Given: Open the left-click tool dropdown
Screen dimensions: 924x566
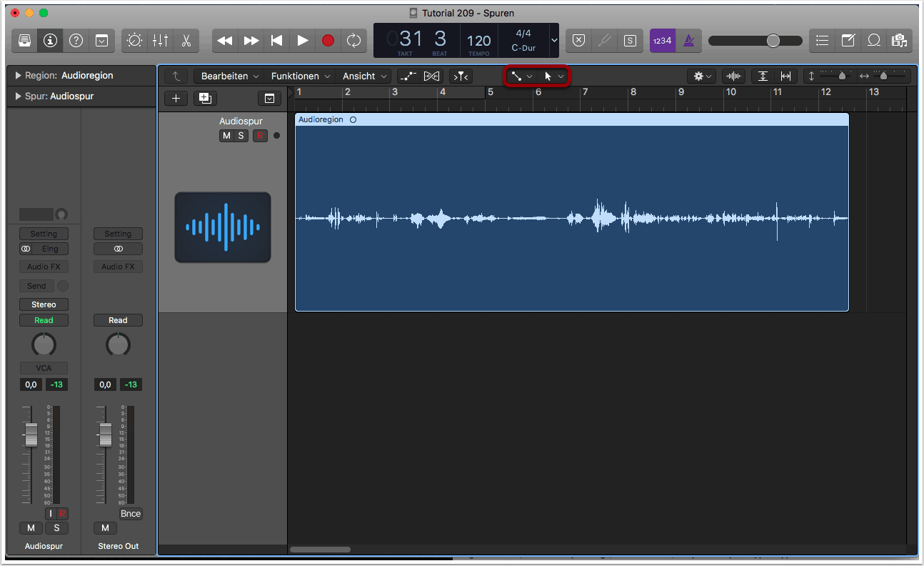Looking at the screenshot, I should pyautogui.click(x=522, y=76).
